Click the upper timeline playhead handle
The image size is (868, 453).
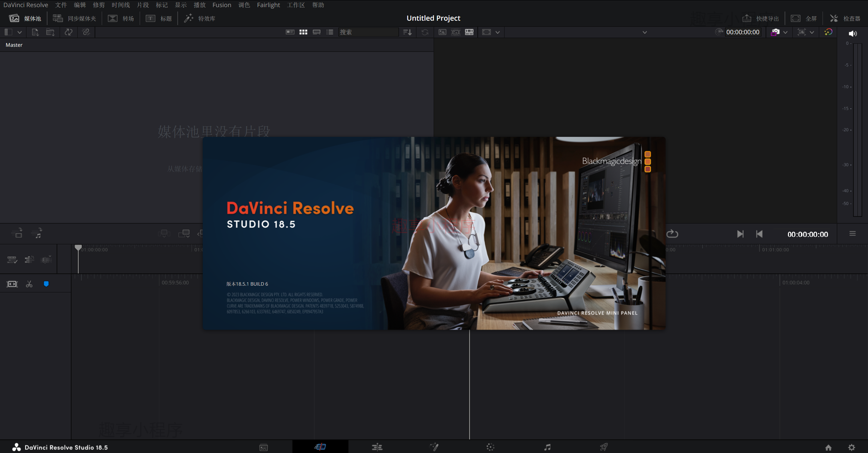pyautogui.click(x=78, y=248)
